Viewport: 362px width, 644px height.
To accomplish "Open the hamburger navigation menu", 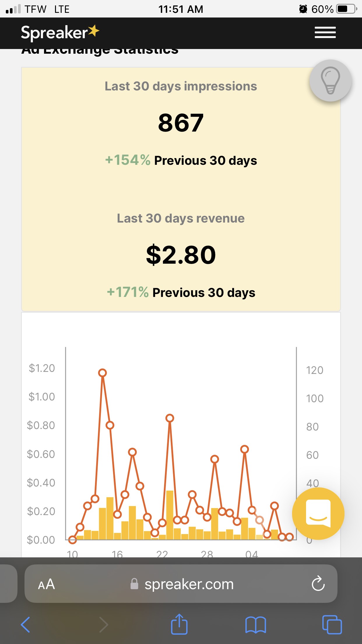I will pos(325,32).
